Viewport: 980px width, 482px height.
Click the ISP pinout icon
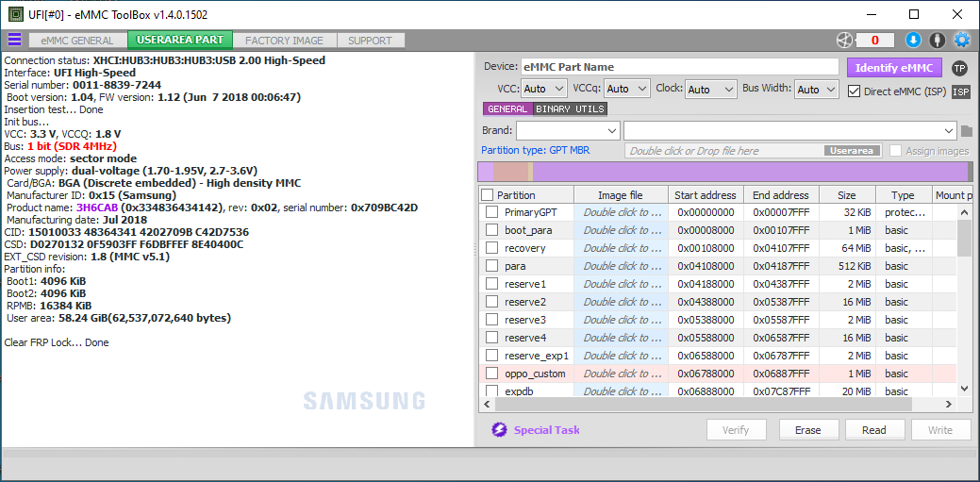coord(960,91)
